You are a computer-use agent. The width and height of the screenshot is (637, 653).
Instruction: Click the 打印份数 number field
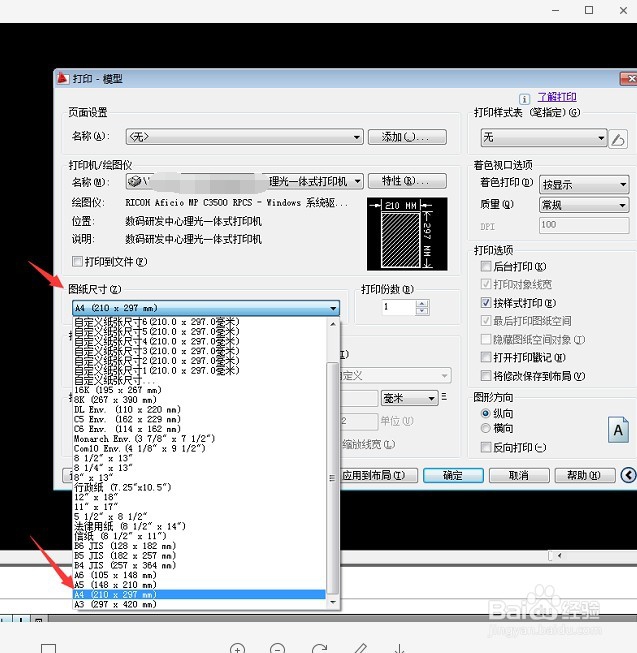tap(399, 307)
